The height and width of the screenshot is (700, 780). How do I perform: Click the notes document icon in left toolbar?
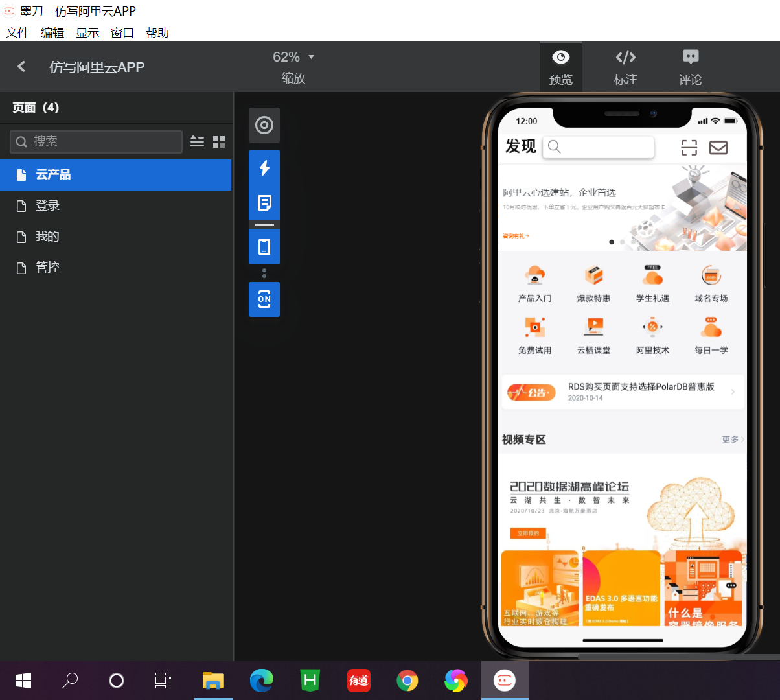264,202
